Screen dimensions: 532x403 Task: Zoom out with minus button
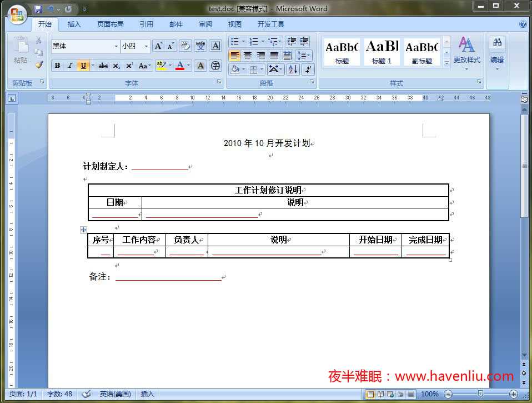[x=448, y=394]
